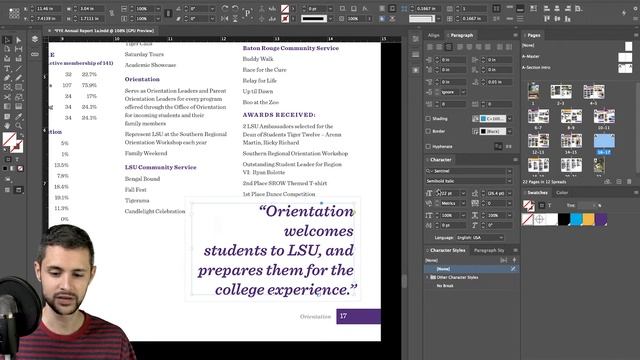Select the Scissors tool
640x360 pixels.
(7, 97)
